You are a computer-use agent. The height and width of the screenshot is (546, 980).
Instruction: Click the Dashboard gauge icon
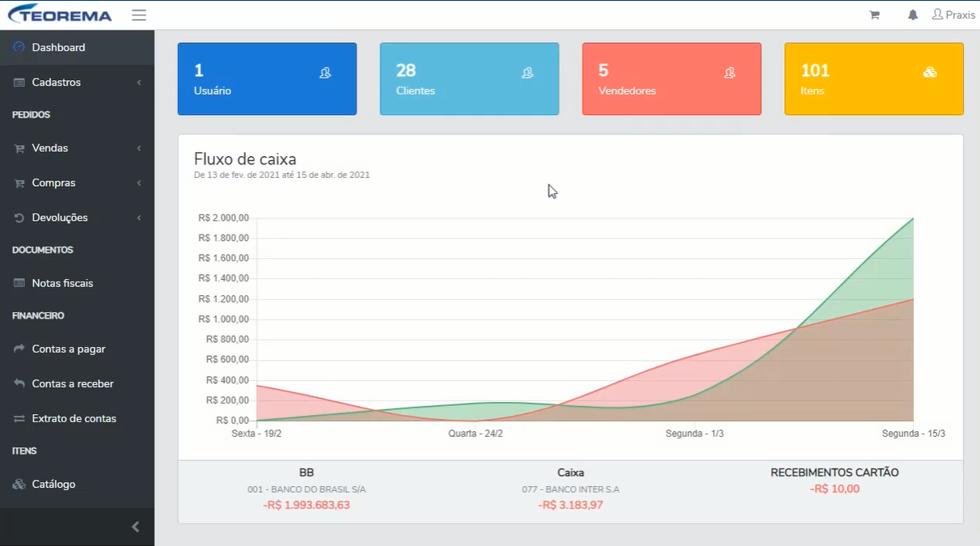pyautogui.click(x=19, y=48)
